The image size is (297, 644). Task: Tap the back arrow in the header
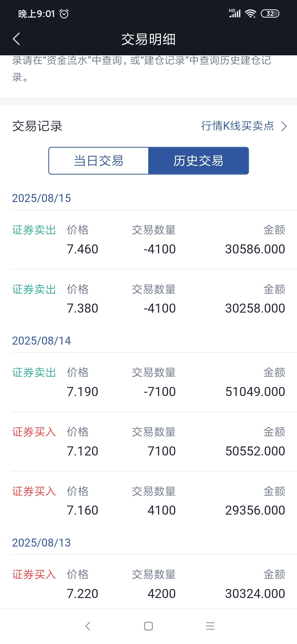[16, 39]
